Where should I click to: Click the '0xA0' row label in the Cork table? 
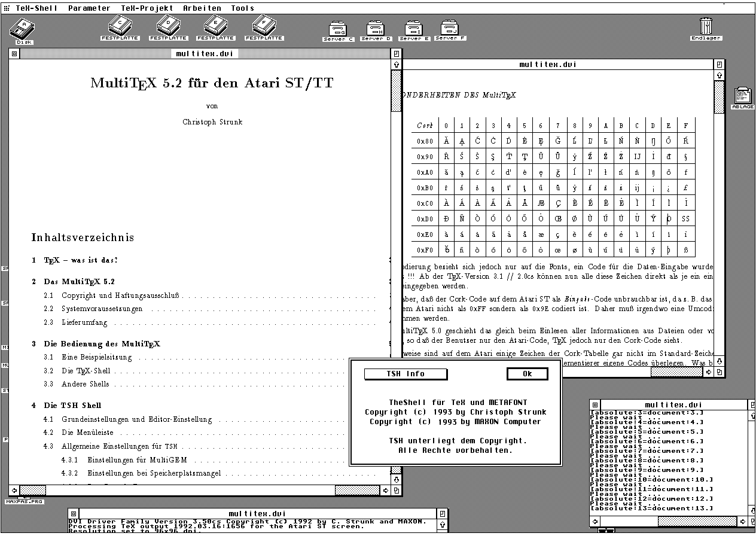(x=425, y=172)
